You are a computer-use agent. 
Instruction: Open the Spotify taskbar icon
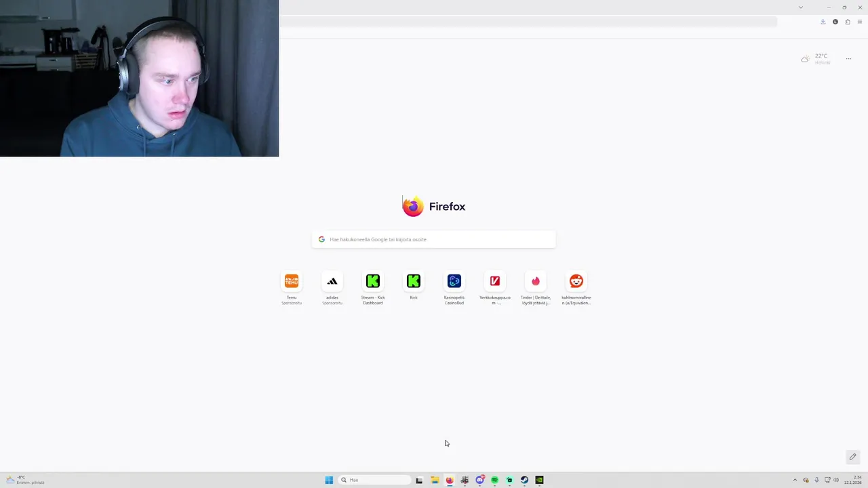494,480
